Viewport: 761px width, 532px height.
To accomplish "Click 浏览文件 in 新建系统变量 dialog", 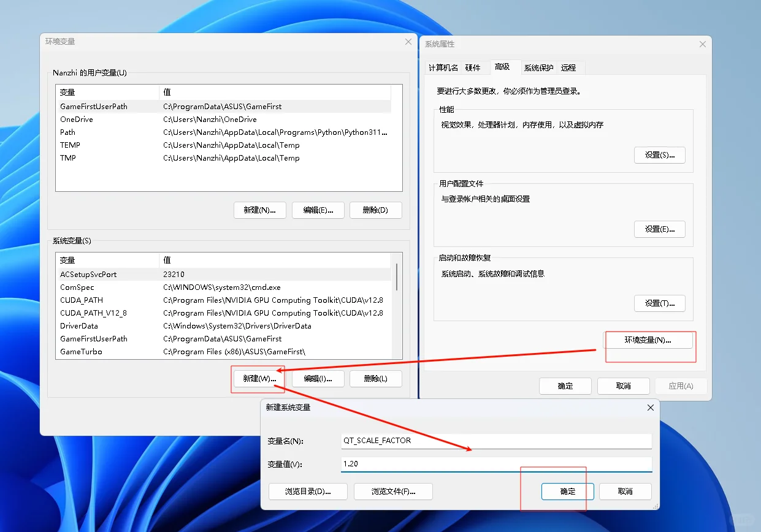I will pos(393,491).
